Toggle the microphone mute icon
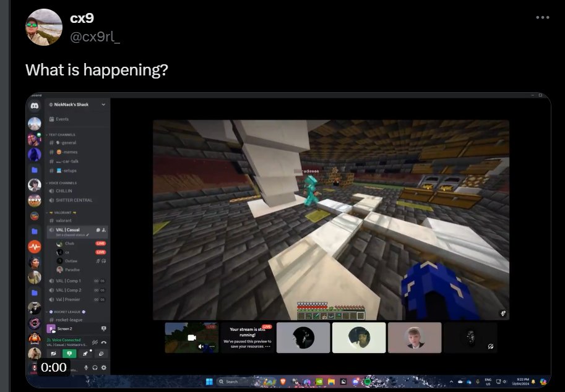Screen dimensions: 565x392 point(86,367)
